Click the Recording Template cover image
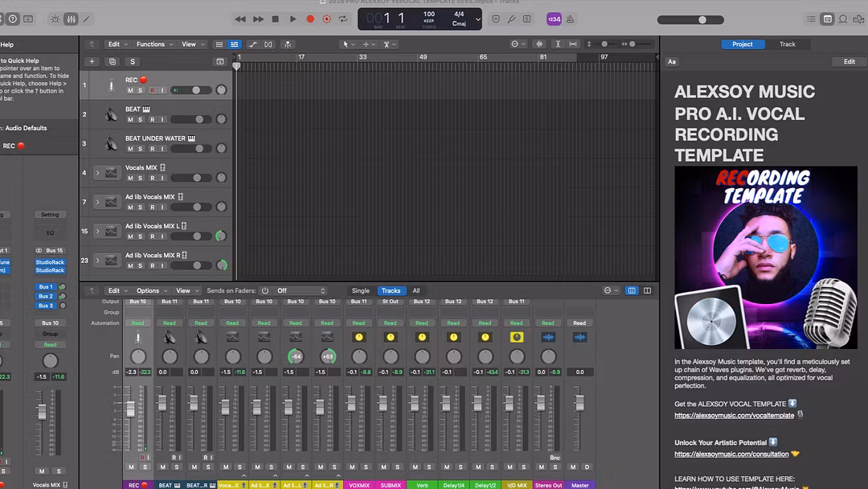The height and width of the screenshot is (489, 868). click(766, 257)
